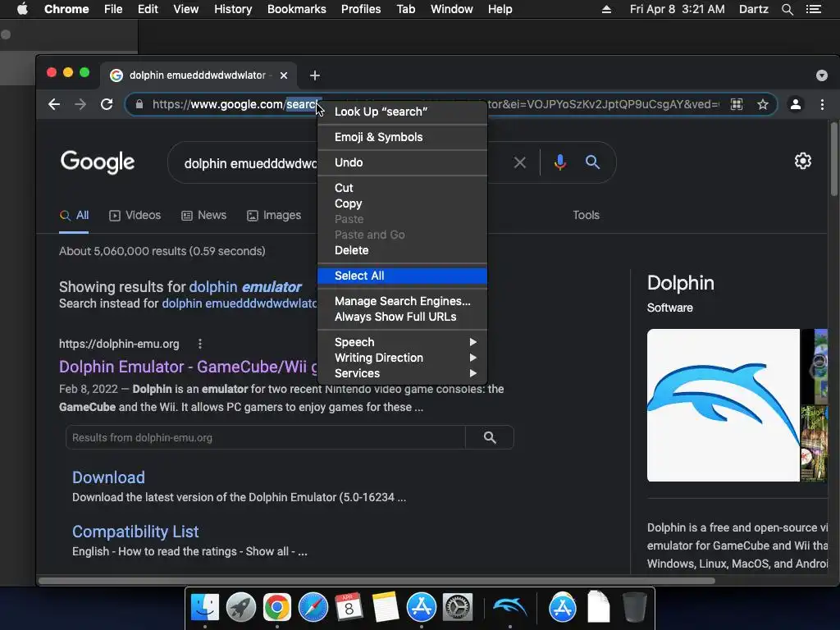Open Trash in the Dock
The image size is (840, 630).
pyautogui.click(x=634, y=607)
